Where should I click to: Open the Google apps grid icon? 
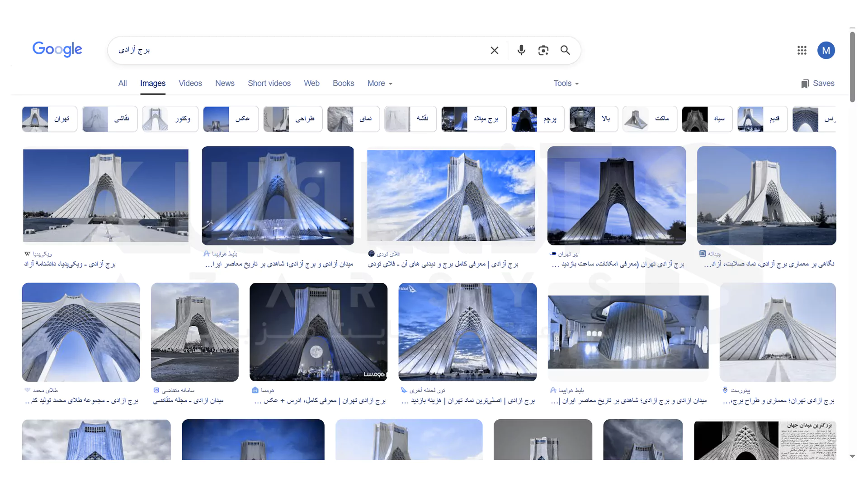click(x=802, y=50)
